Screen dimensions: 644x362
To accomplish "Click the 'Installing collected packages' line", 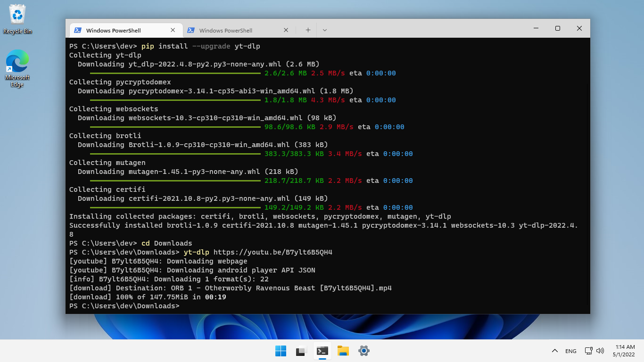I will point(260,216).
